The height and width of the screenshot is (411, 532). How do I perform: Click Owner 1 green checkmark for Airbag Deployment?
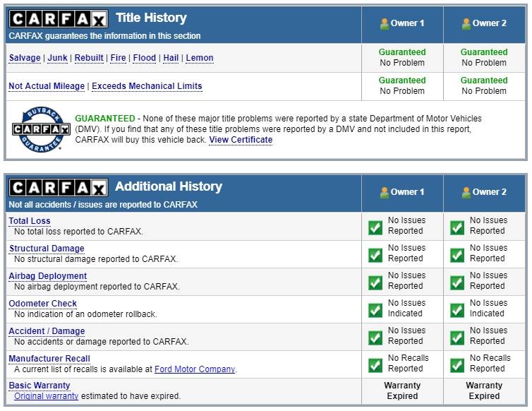[x=375, y=282]
